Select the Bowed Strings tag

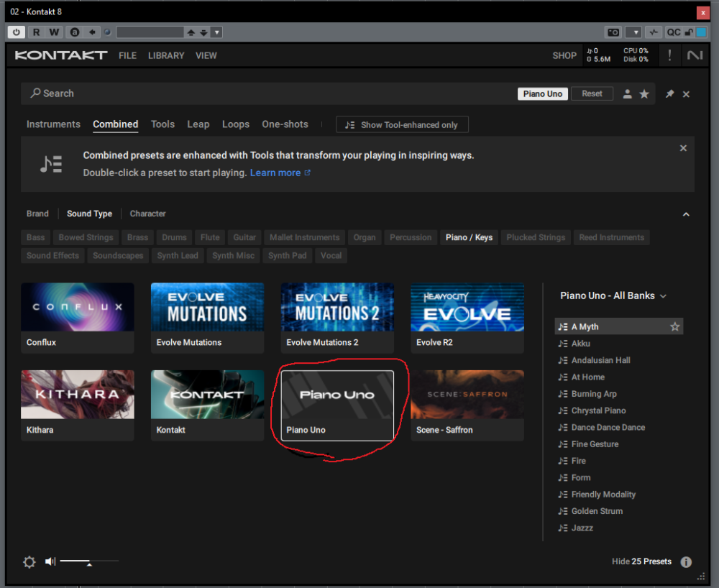[x=86, y=237]
